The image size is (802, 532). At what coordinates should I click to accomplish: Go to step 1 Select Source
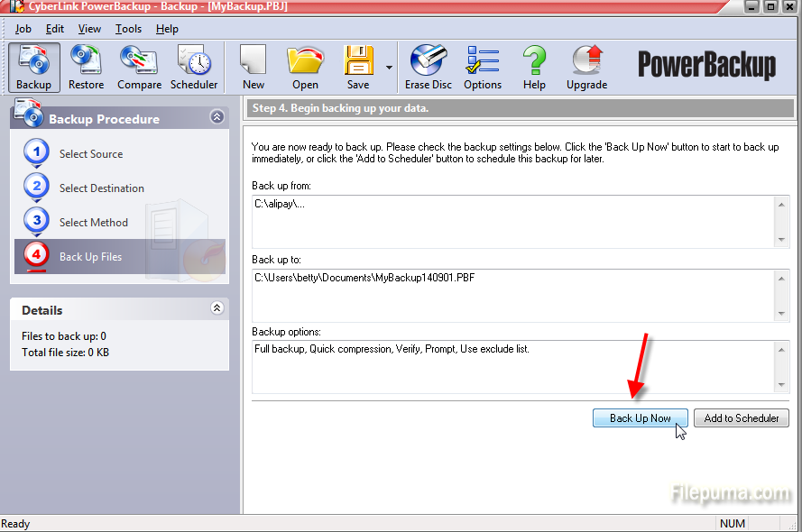pyautogui.click(x=90, y=154)
